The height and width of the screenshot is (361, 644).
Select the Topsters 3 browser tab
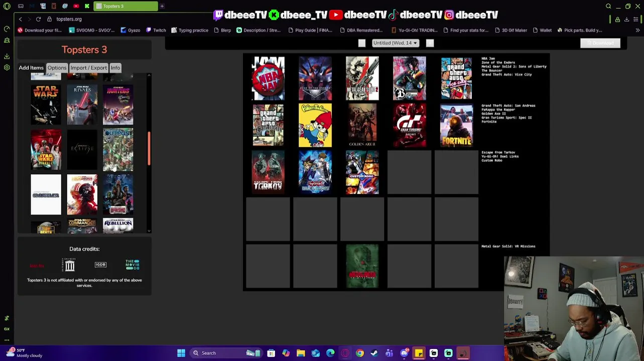[125, 6]
